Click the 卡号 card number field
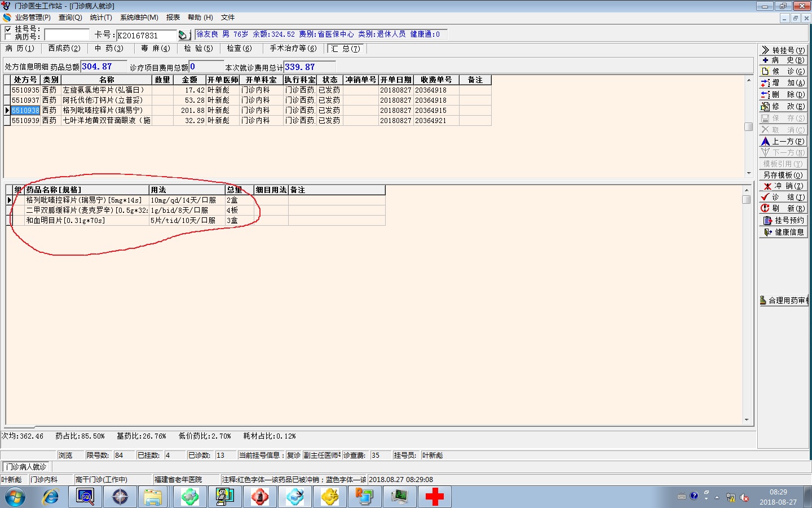Screen dimensions: 812x508 pyautogui.click(x=147, y=36)
